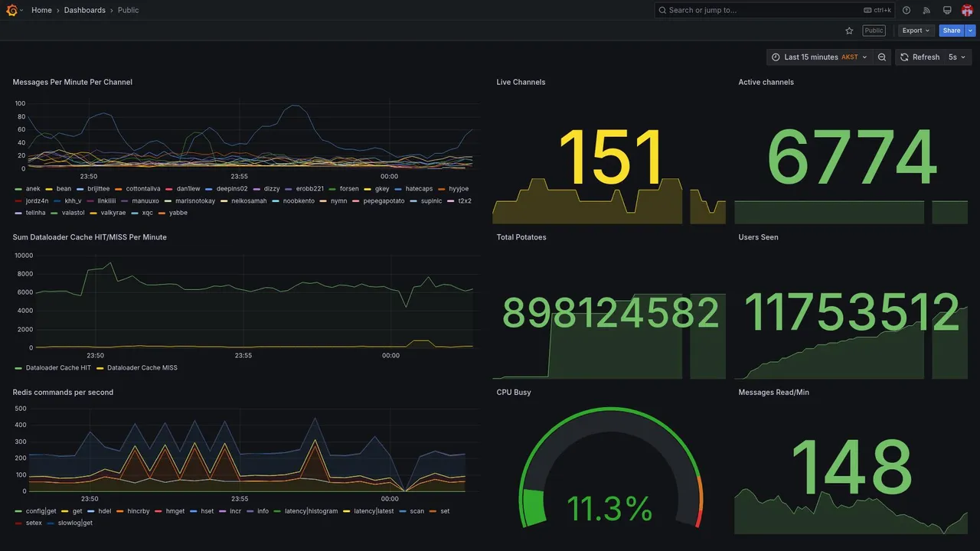This screenshot has width=980, height=551.
Task: Expand the Share options arrow
Action: [971, 31]
